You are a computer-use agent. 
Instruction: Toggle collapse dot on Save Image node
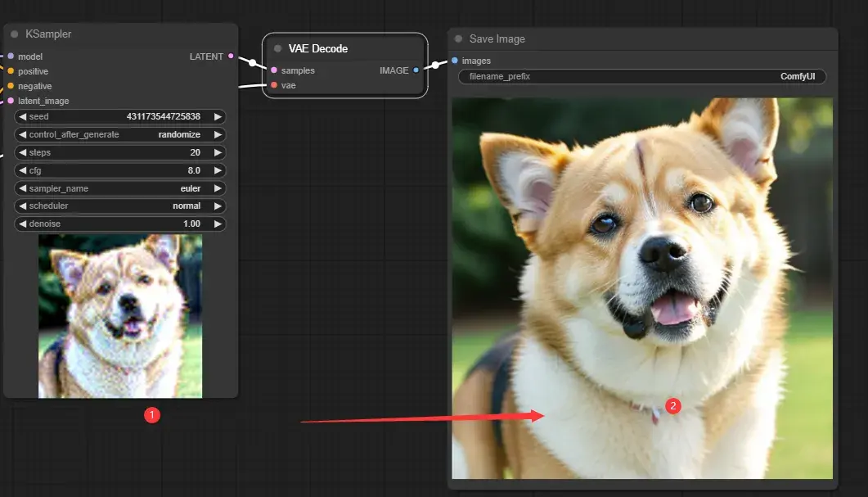pos(459,39)
